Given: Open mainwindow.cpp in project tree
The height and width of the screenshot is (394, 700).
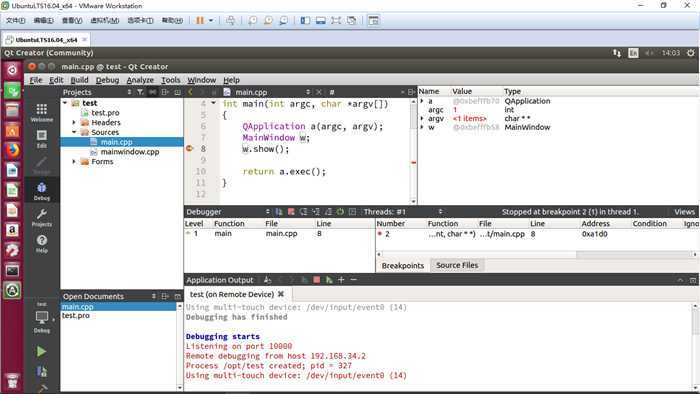Looking at the screenshot, I should [129, 152].
